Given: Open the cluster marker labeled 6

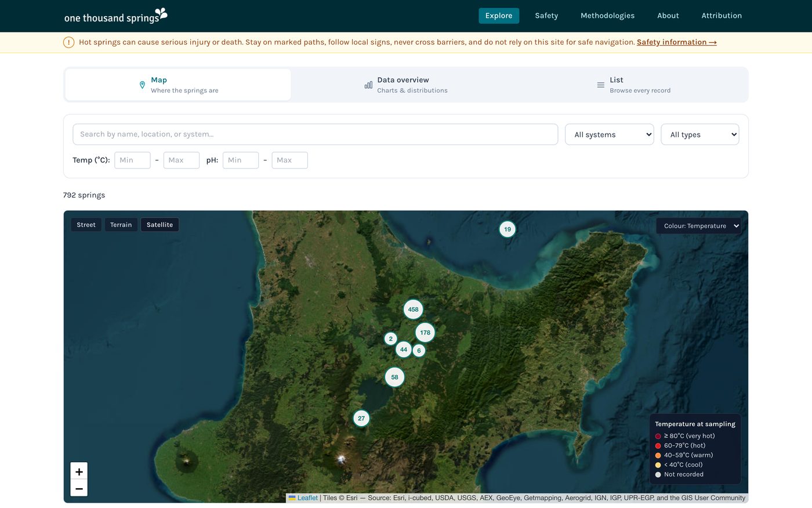Looking at the screenshot, I should pos(419,351).
